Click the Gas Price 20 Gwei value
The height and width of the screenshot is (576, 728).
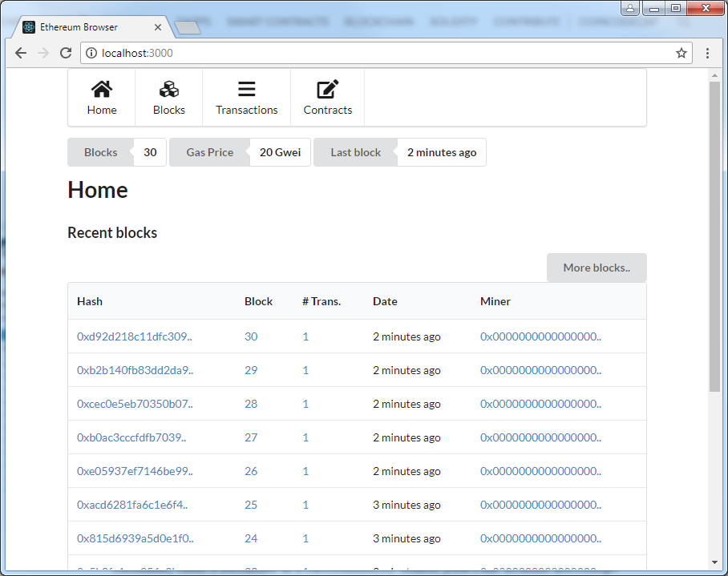click(x=280, y=152)
